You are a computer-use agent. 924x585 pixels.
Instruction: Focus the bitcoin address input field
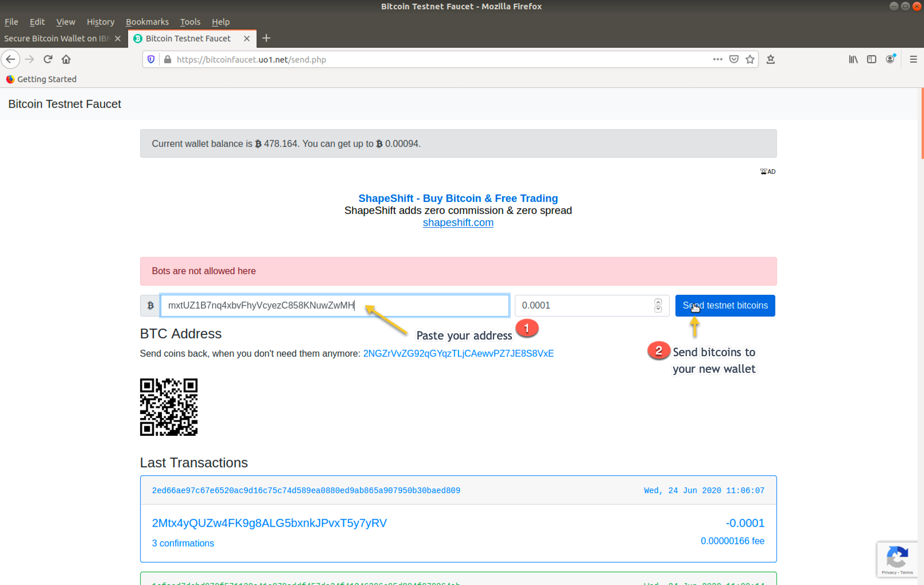[335, 306]
